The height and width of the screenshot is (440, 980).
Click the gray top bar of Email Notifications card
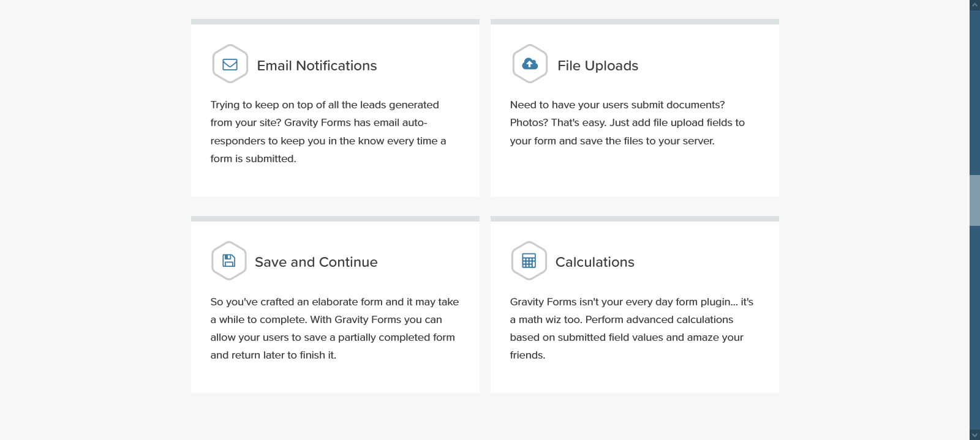pyautogui.click(x=335, y=21)
